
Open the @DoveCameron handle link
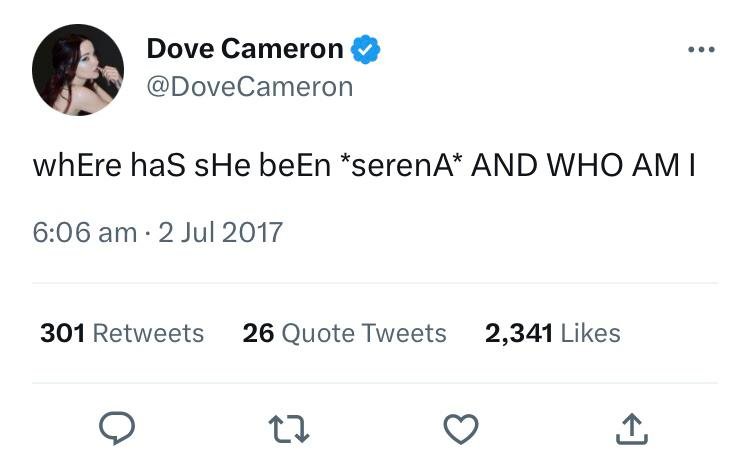tap(250, 86)
